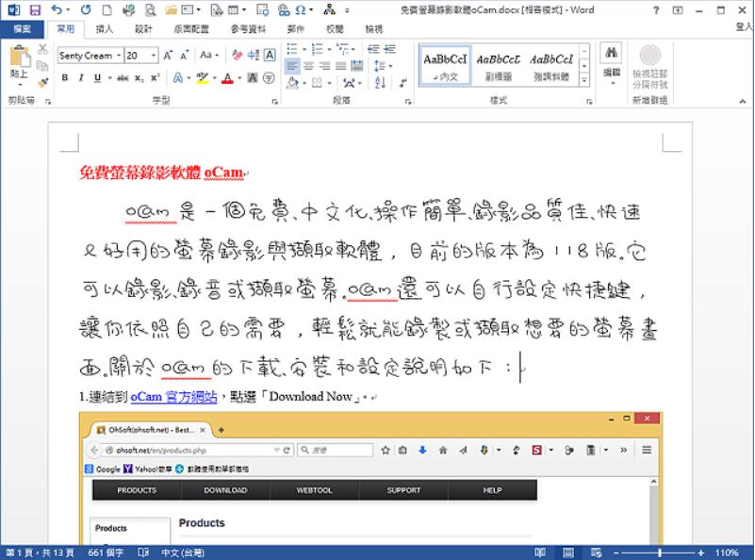Open the 編輯 editing group dropdown

(612, 64)
